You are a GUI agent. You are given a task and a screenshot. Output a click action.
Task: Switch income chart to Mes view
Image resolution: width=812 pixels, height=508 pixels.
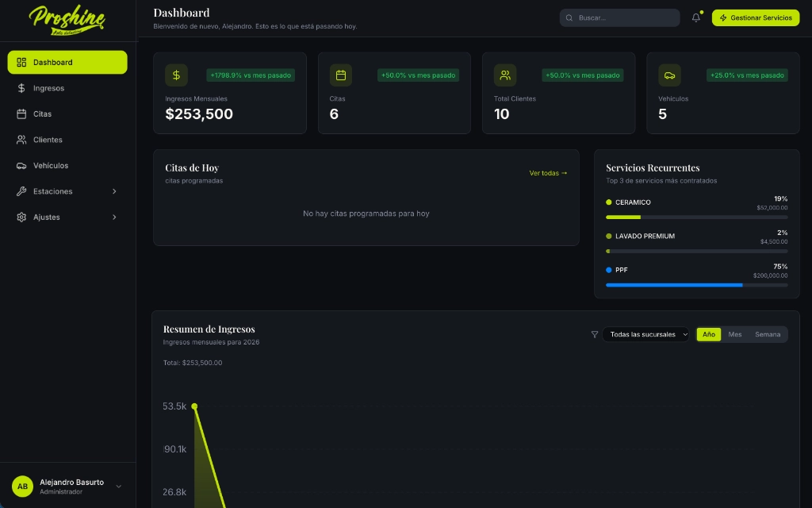(735, 334)
